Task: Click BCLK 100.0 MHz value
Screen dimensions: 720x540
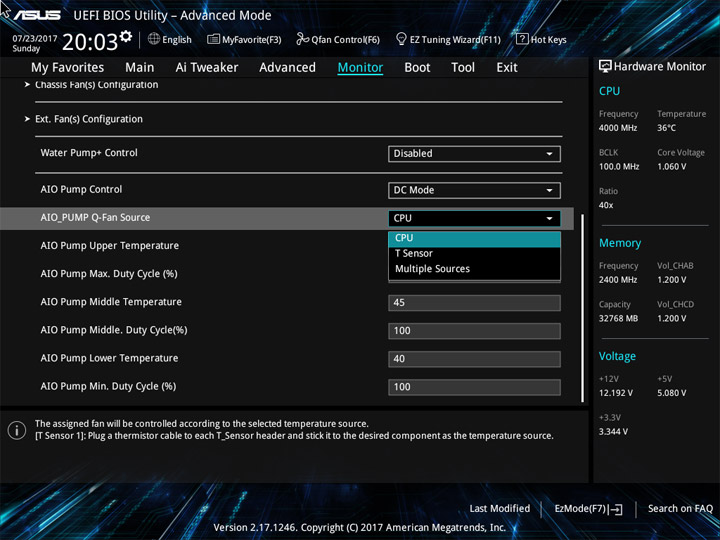Action: [619, 167]
